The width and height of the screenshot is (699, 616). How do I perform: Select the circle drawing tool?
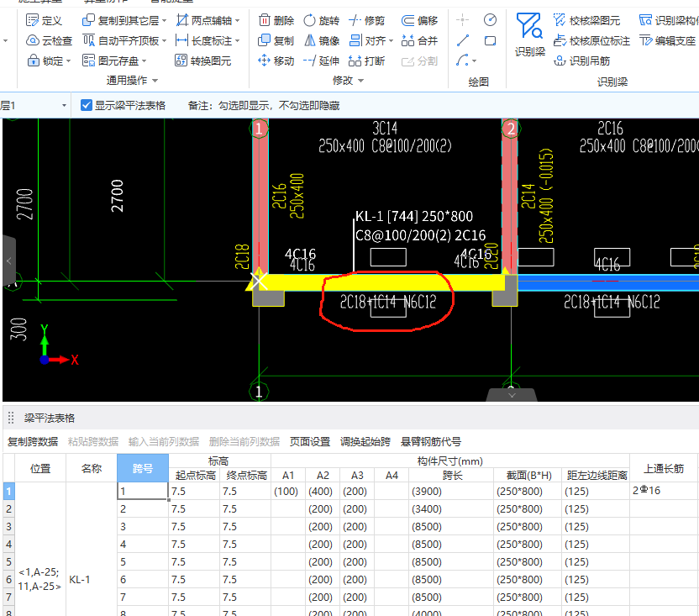click(490, 20)
